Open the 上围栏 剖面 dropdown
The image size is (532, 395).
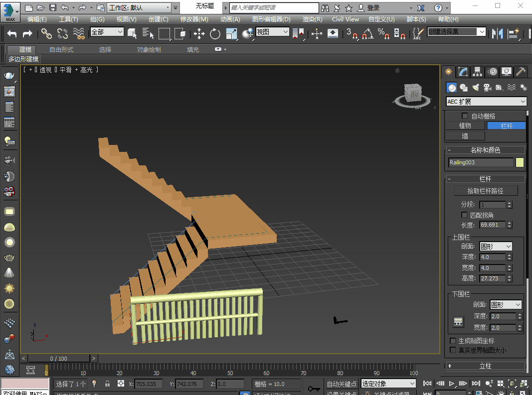tap(496, 247)
